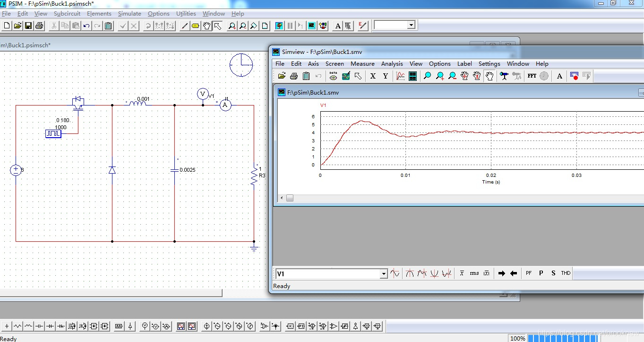Image resolution: width=644 pixels, height=342 pixels.
Task: Add text label with Simview 'A' icon
Action: tap(559, 76)
